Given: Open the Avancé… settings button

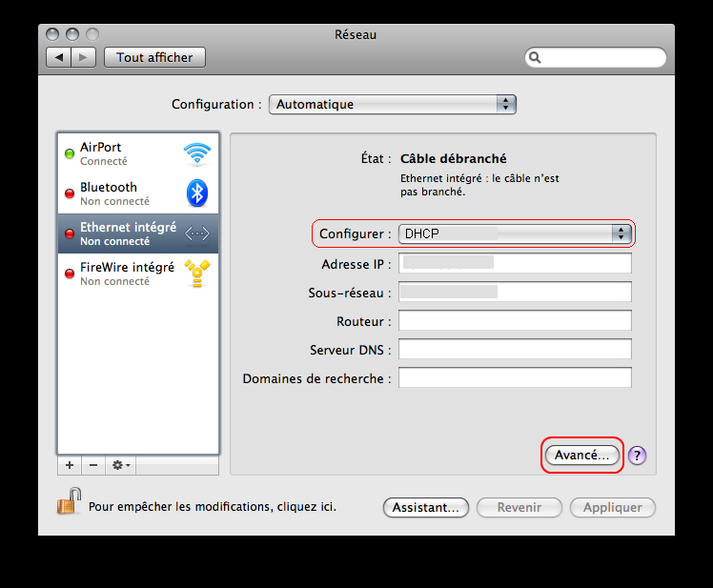Looking at the screenshot, I should click(x=582, y=455).
